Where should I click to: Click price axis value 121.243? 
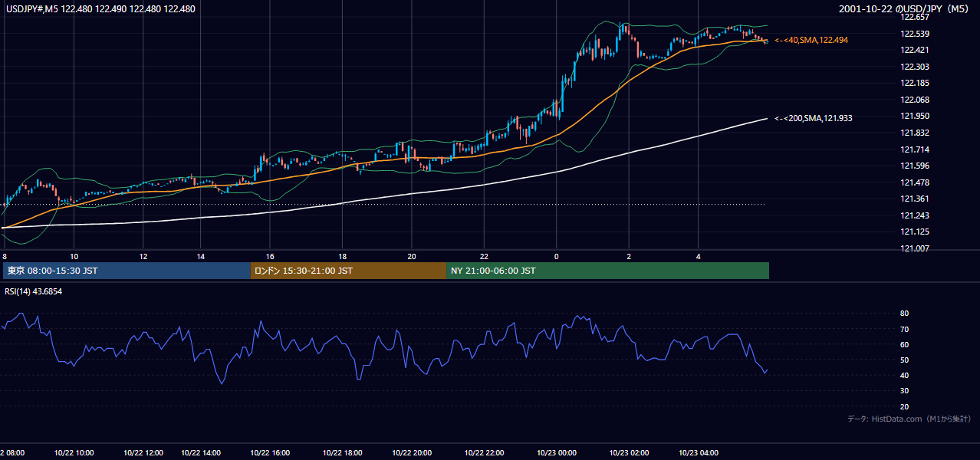point(914,215)
